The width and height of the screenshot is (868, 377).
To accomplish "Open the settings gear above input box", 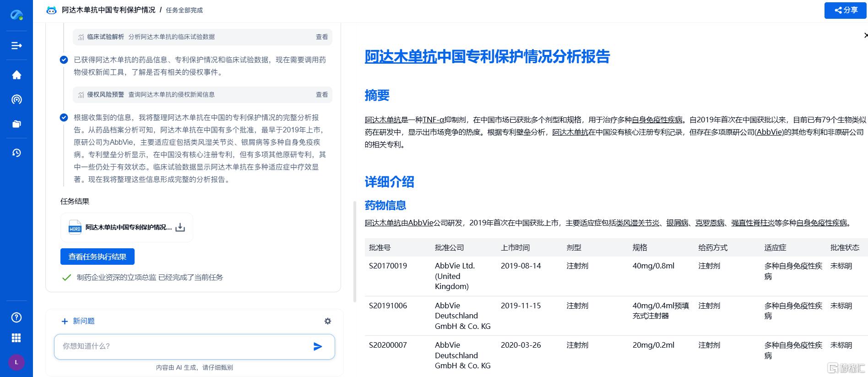I will tap(328, 321).
